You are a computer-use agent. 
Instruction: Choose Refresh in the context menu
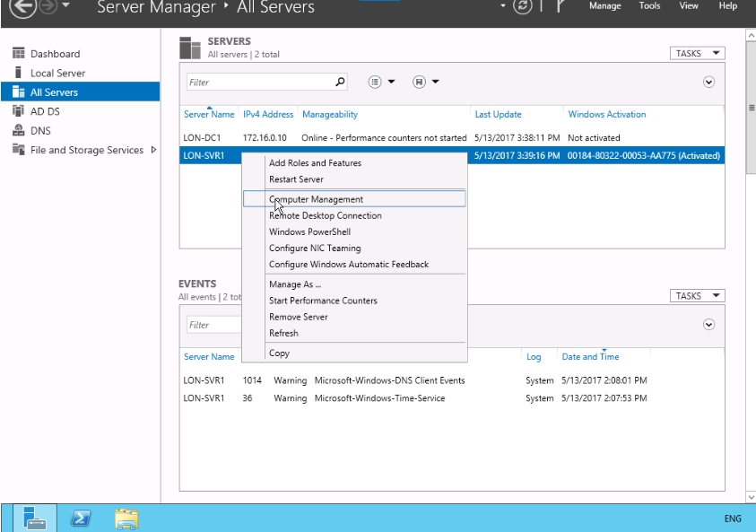354,333
